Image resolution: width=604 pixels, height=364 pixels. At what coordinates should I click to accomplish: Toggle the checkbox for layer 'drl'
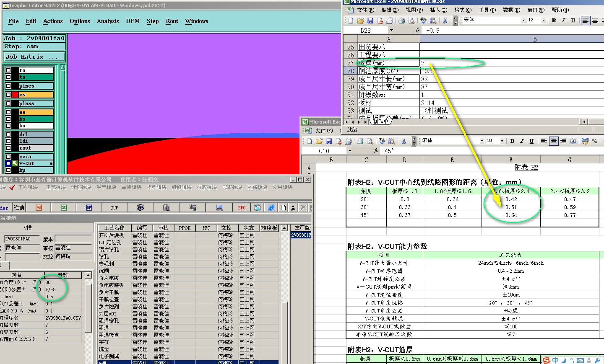tap(8, 134)
